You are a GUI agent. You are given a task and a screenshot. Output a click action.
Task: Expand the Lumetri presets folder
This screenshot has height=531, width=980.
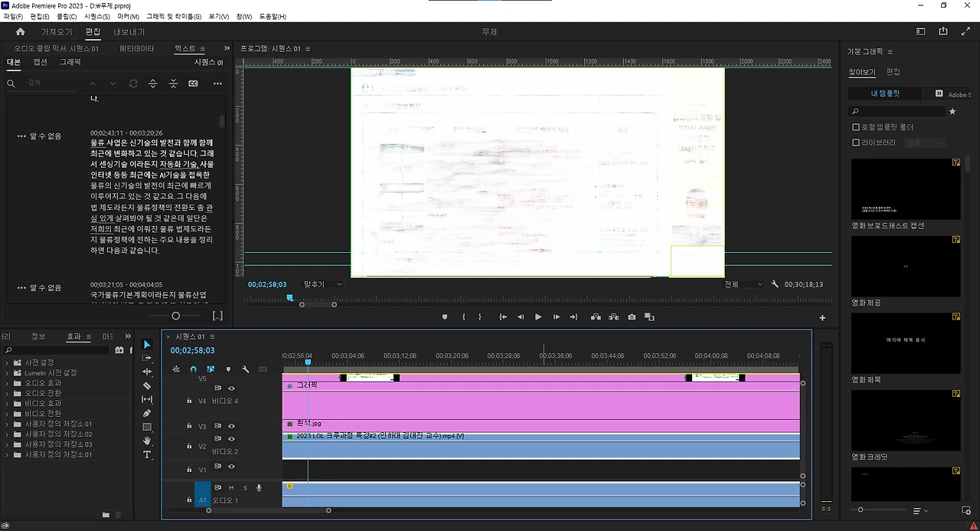tap(8, 372)
